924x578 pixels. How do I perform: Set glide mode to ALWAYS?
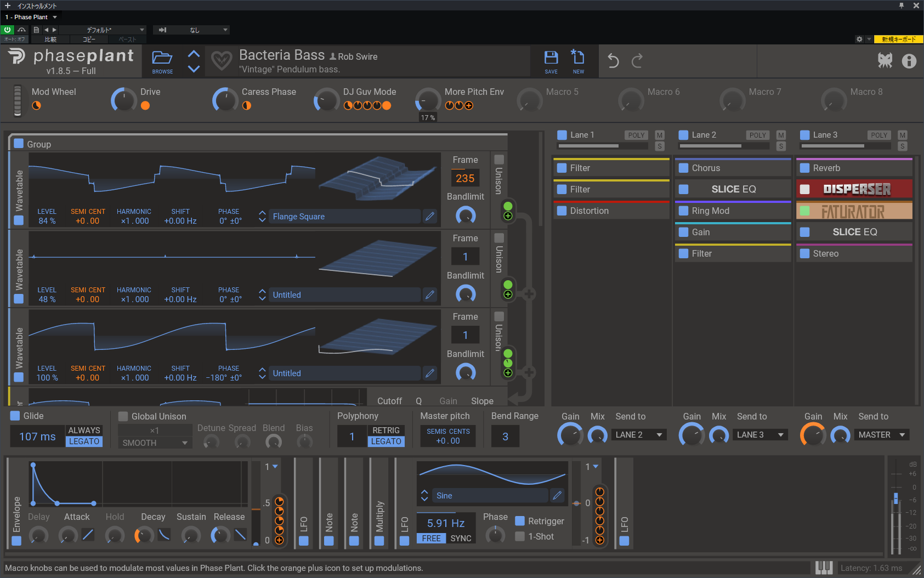[84, 430]
